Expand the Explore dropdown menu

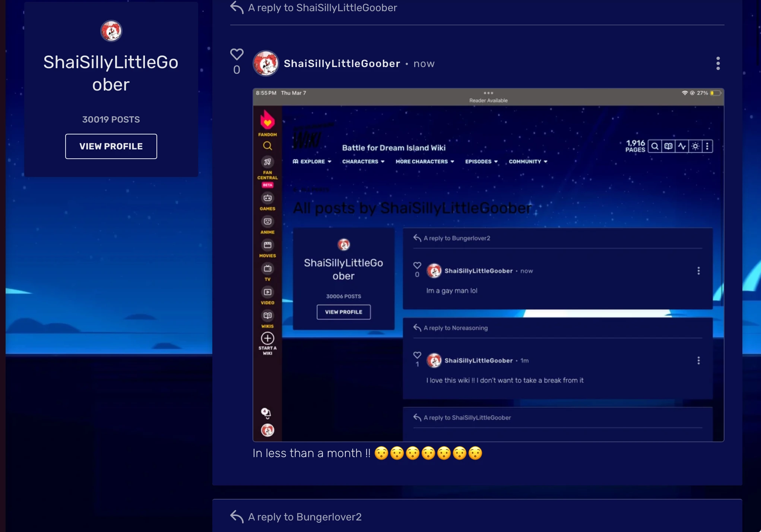(x=312, y=162)
